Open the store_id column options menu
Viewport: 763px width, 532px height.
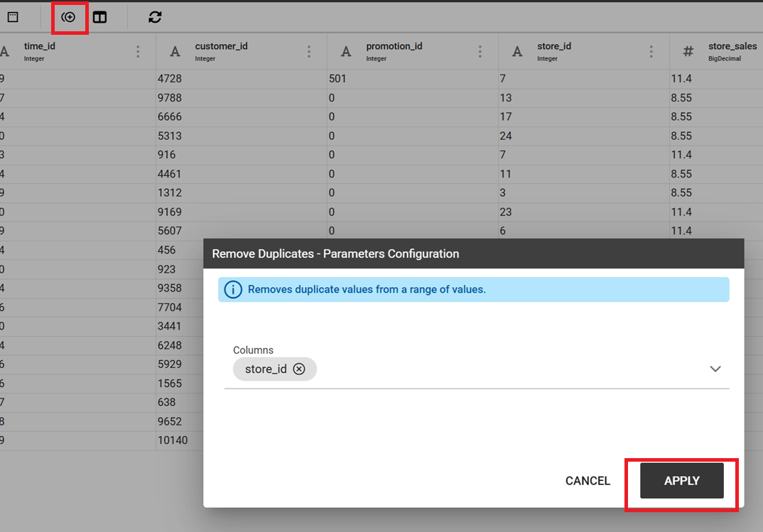pos(651,52)
